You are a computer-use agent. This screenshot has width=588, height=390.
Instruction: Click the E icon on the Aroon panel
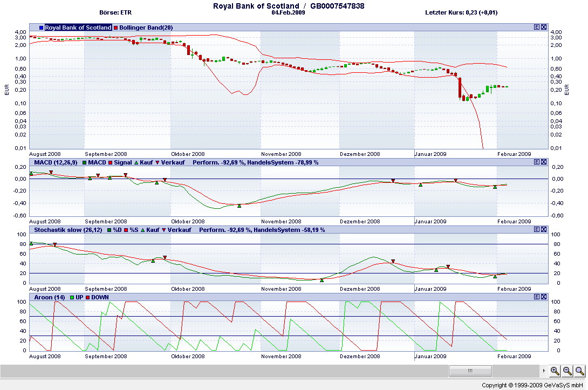(x=537, y=297)
